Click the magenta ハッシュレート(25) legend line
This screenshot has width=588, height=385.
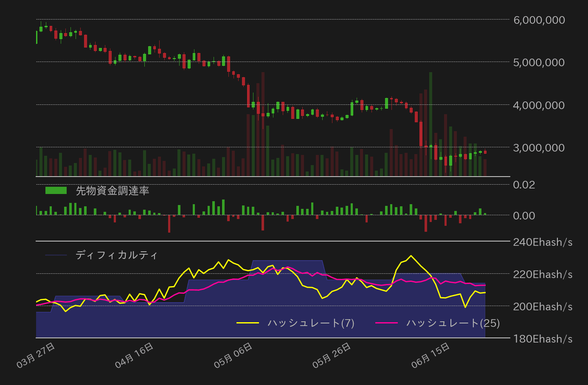(386, 323)
